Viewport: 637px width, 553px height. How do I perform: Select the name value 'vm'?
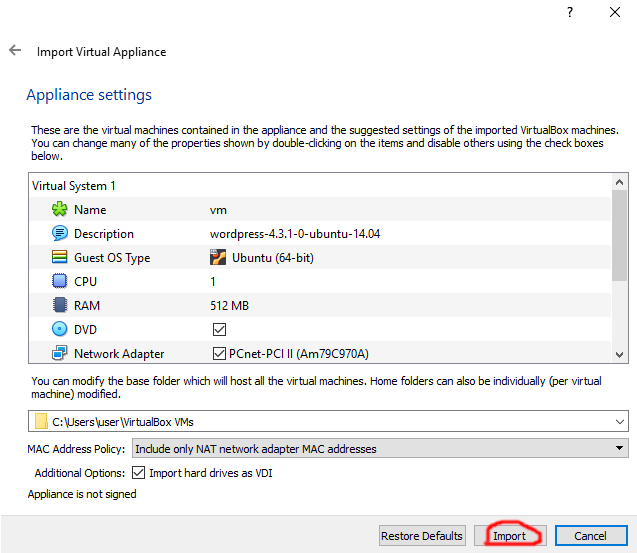pyautogui.click(x=218, y=210)
